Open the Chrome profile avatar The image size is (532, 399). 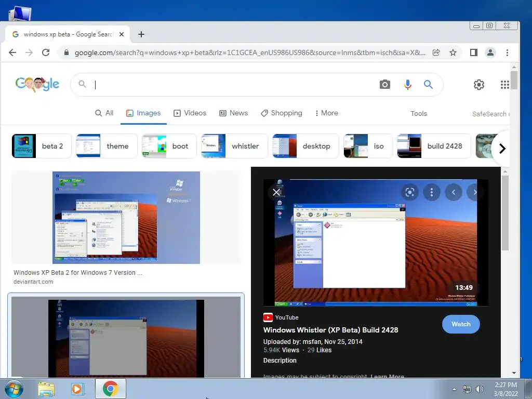(x=490, y=52)
